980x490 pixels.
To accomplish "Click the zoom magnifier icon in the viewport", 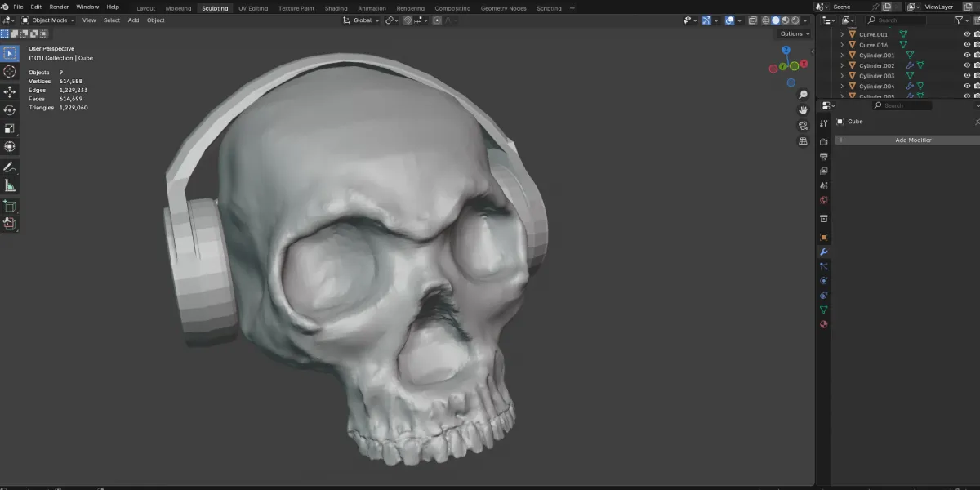I will 801,94.
